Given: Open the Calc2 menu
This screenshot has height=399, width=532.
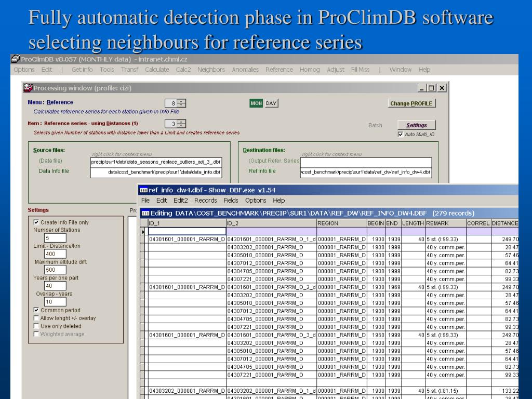Looking at the screenshot, I should click(x=183, y=70).
